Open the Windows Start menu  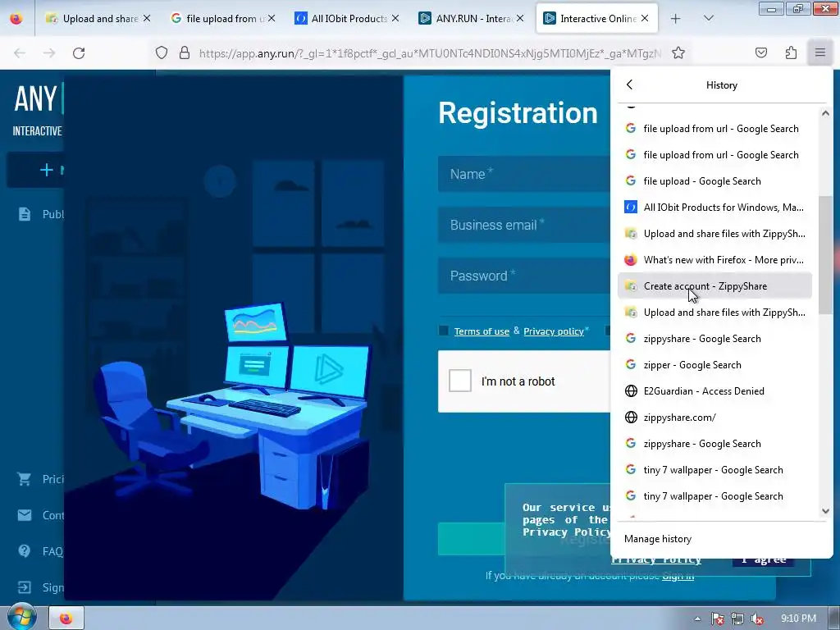click(21, 619)
